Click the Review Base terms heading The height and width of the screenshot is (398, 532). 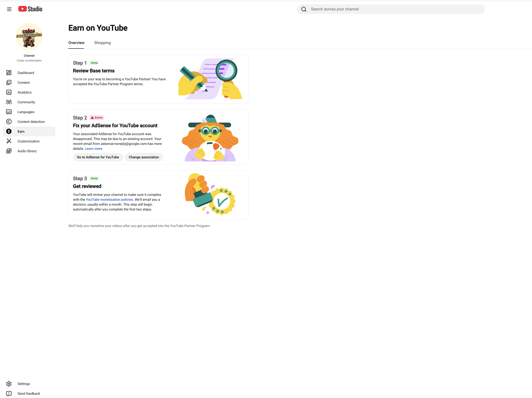[x=94, y=71]
